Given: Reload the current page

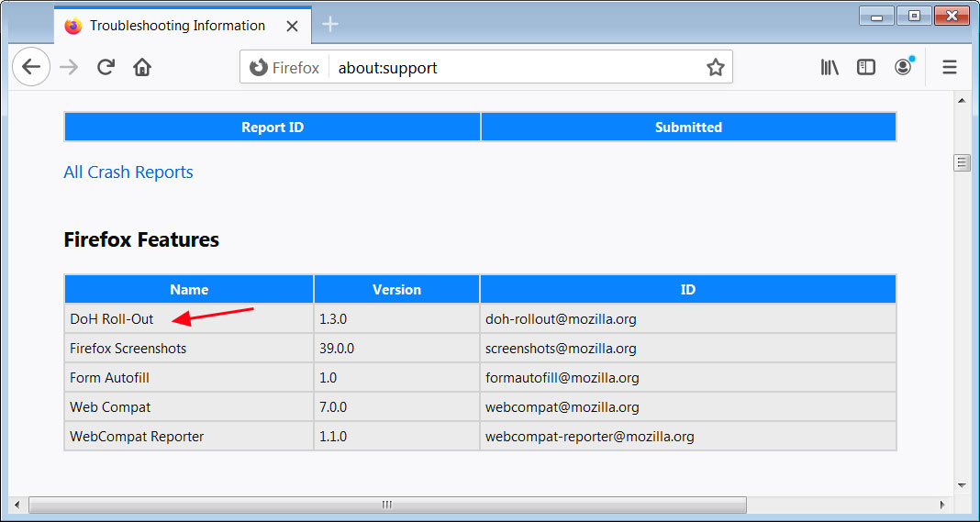Looking at the screenshot, I should tap(106, 67).
